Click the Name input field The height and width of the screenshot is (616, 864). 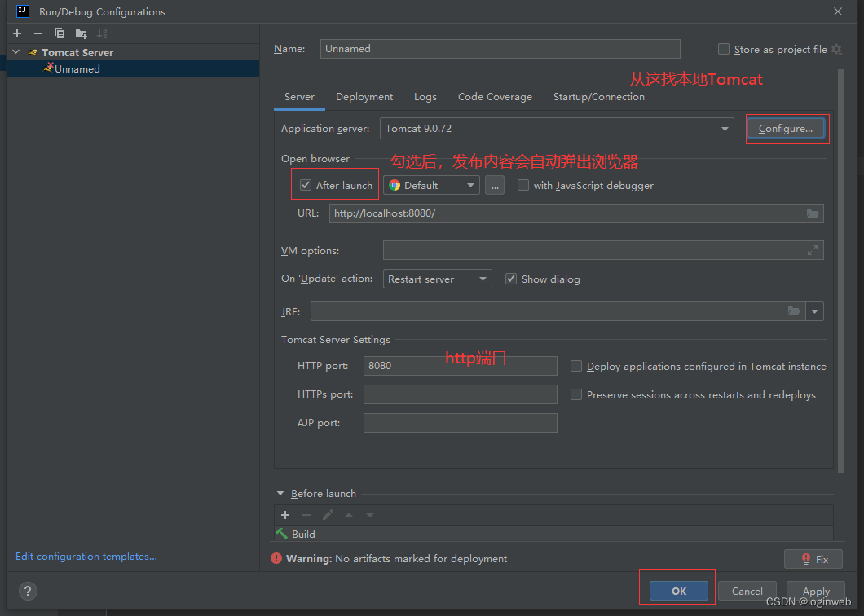(500, 49)
